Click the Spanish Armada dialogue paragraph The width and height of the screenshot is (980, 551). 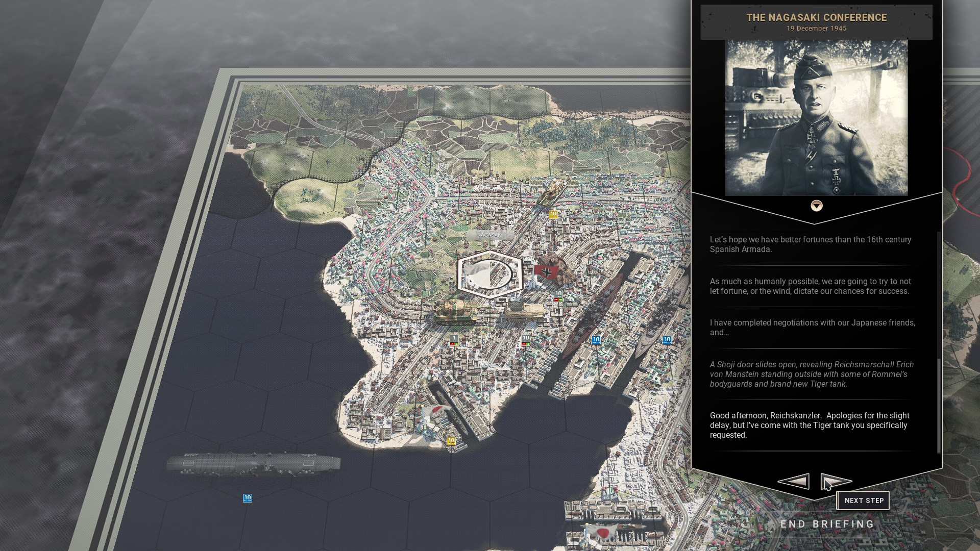click(x=813, y=244)
